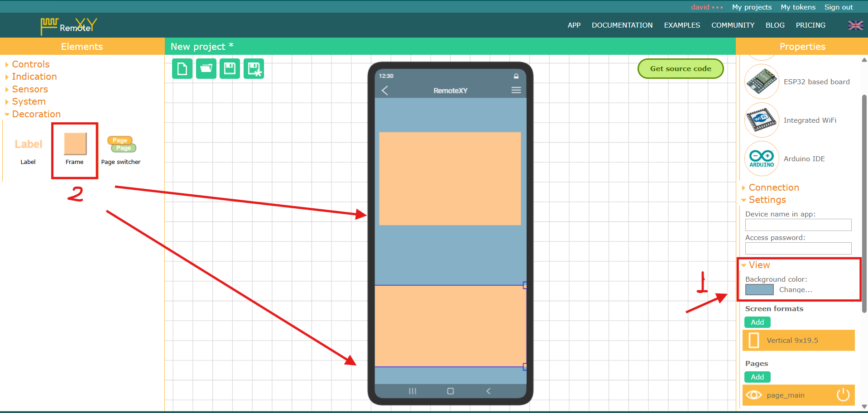Click Change… for background color
This screenshot has height=413, width=868.
pyautogui.click(x=796, y=290)
